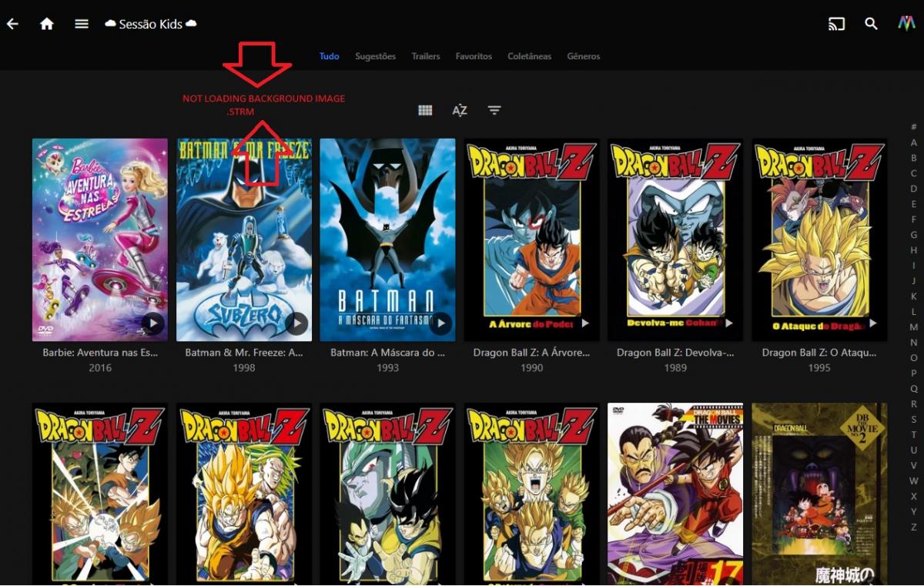The width and height of the screenshot is (924, 586).
Task: Jump to letter J in alphabet index
Action: (914, 281)
